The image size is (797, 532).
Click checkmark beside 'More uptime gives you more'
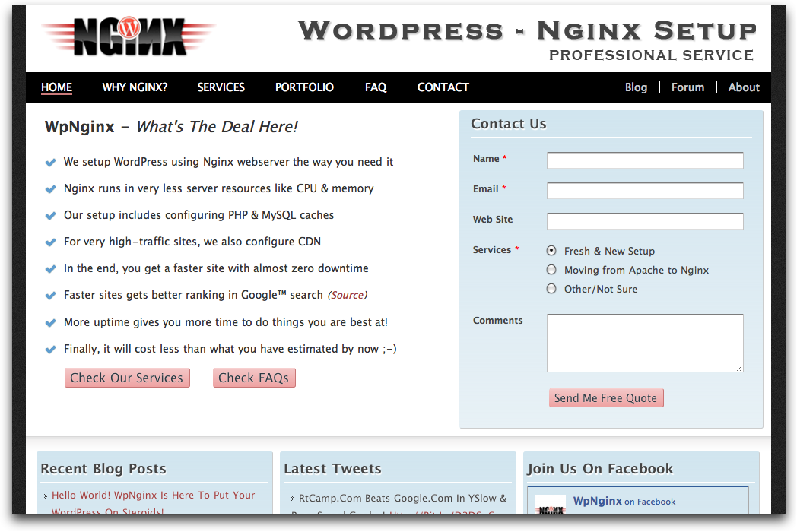pyautogui.click(x=50, y=323)
